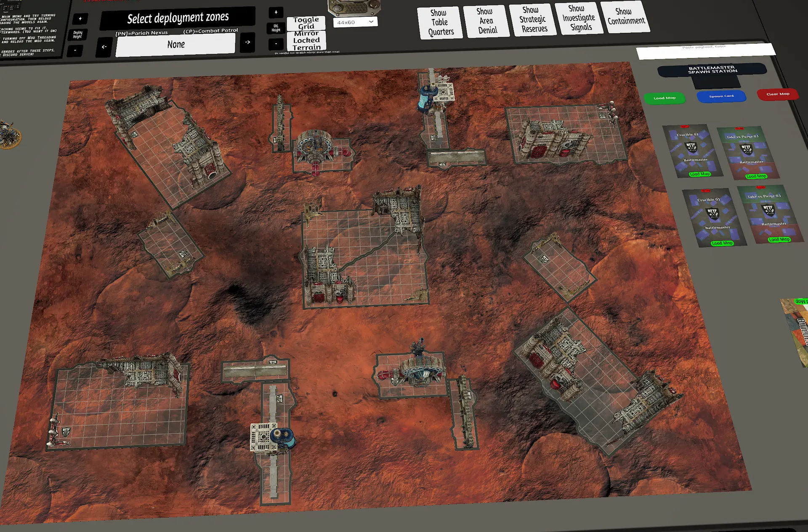808x532 pixels.
Task: Load Map on the upper Crucible 01 card
Action: 699,174
